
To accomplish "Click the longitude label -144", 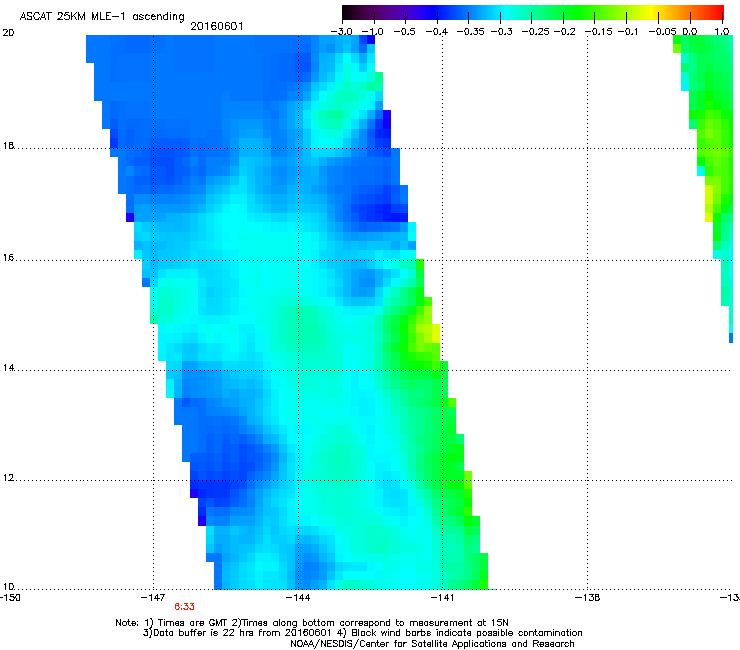I will click(x=298, y=598).
